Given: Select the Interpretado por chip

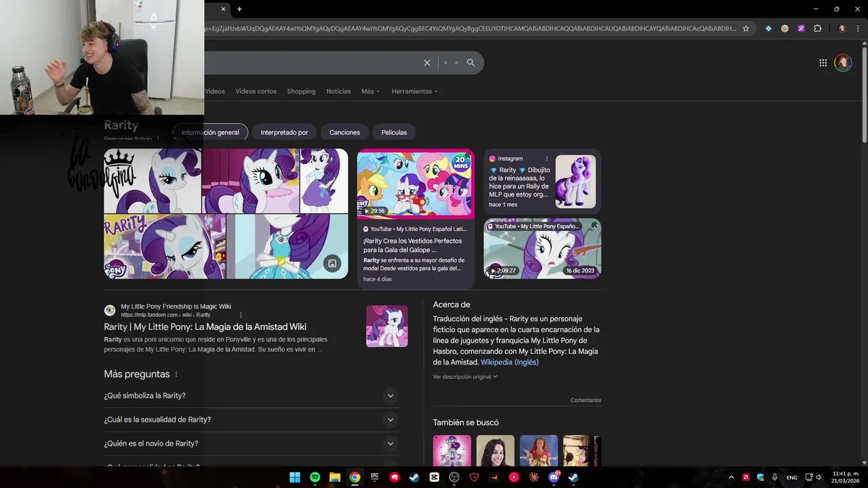Looking at the screenshot, I should coord(284,132).
